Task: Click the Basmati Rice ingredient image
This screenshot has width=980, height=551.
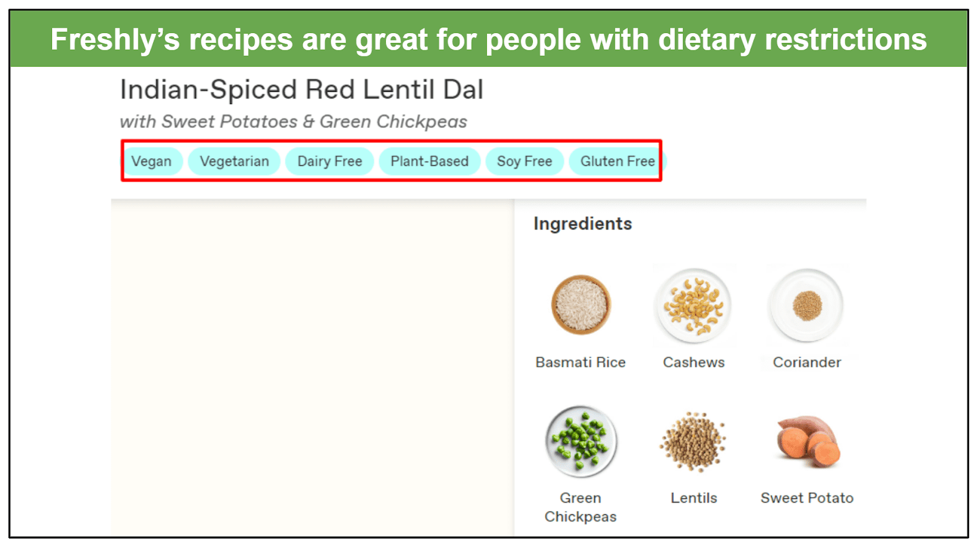Action: click(x=581, y=305)
